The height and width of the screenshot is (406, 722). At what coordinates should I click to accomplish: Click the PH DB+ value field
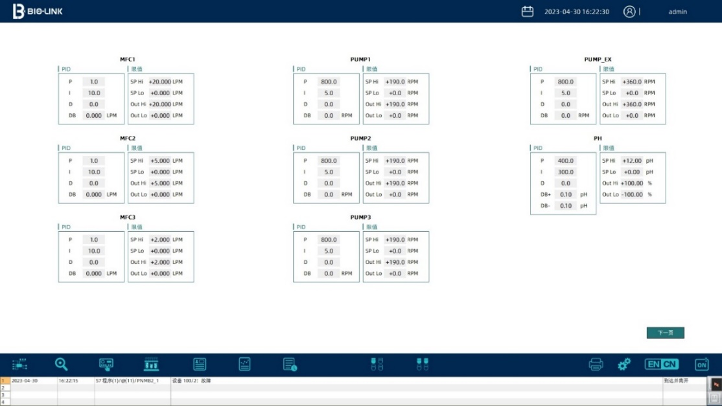coord(566,194)
